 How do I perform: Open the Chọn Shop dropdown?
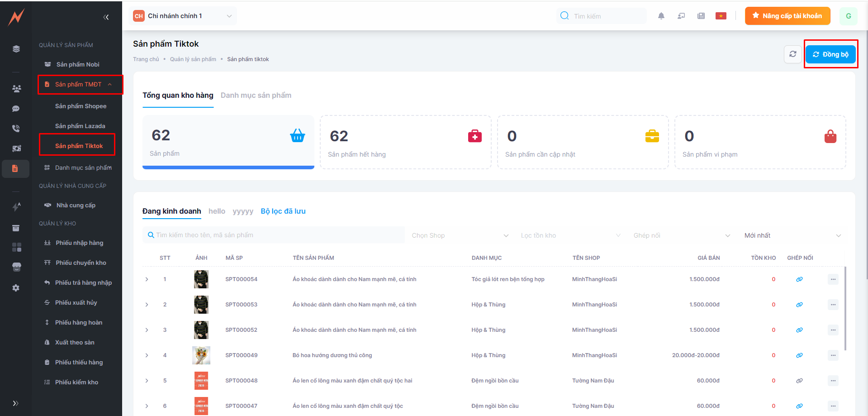pyautogui.click(x=460, y=235)
